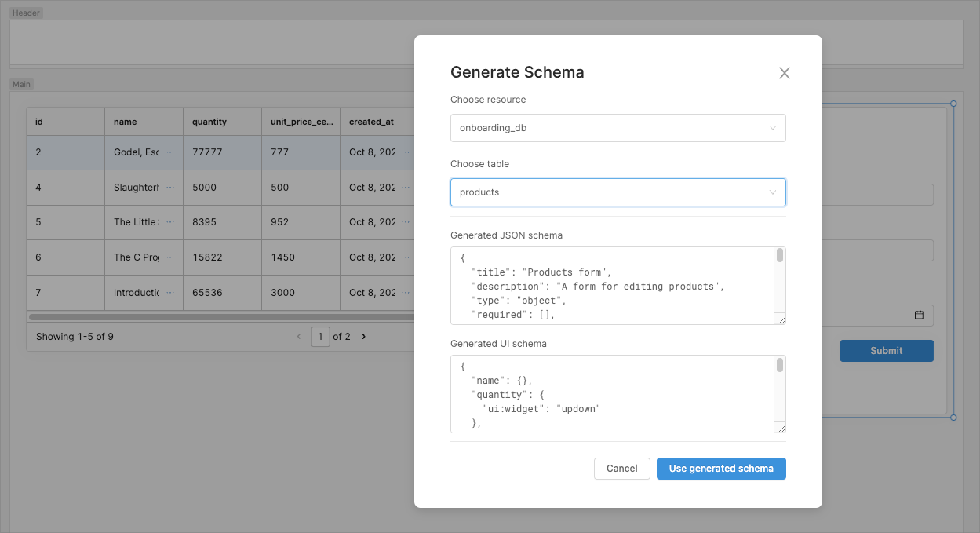This screenshot has width=980, height=533.
Task: Click Use generated schema
Action: [x=721, y=468]
